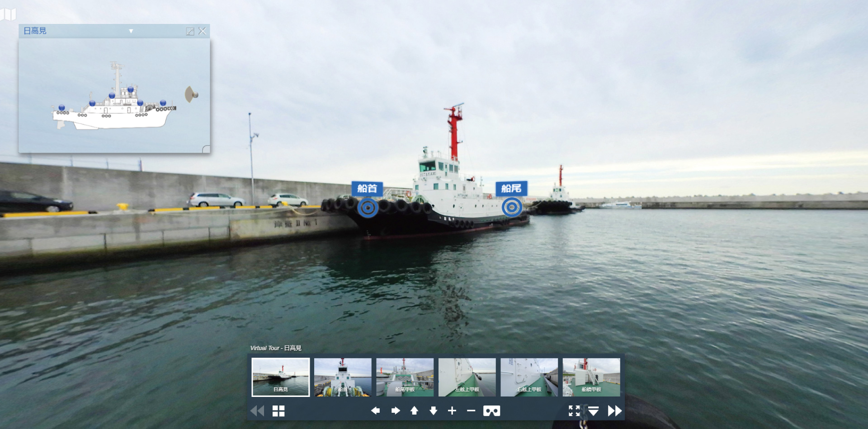Viewport: 868px width, 429px height.
Task: Click the 船首 bow hotspot label
Action: click(367, 188)
